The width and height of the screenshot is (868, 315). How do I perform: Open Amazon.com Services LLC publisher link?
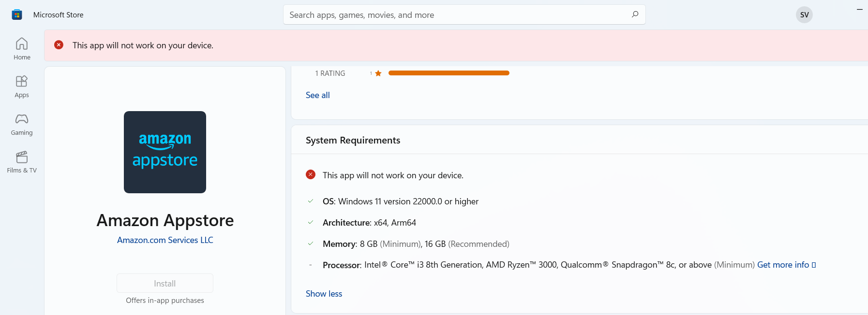[165, 240]
